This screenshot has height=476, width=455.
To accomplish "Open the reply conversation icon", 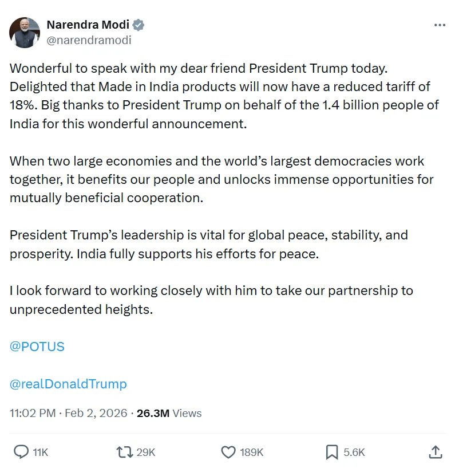I will [x=20, y=452].
